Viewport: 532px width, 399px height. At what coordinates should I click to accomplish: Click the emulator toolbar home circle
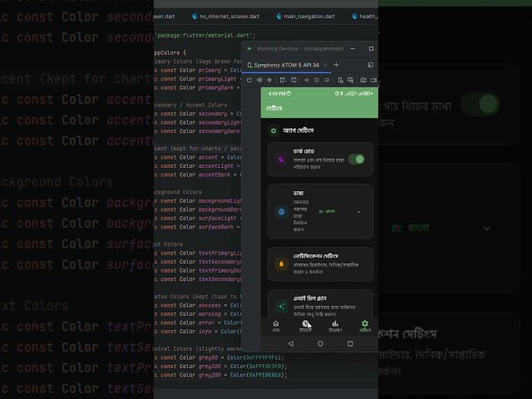click(317, 80)
